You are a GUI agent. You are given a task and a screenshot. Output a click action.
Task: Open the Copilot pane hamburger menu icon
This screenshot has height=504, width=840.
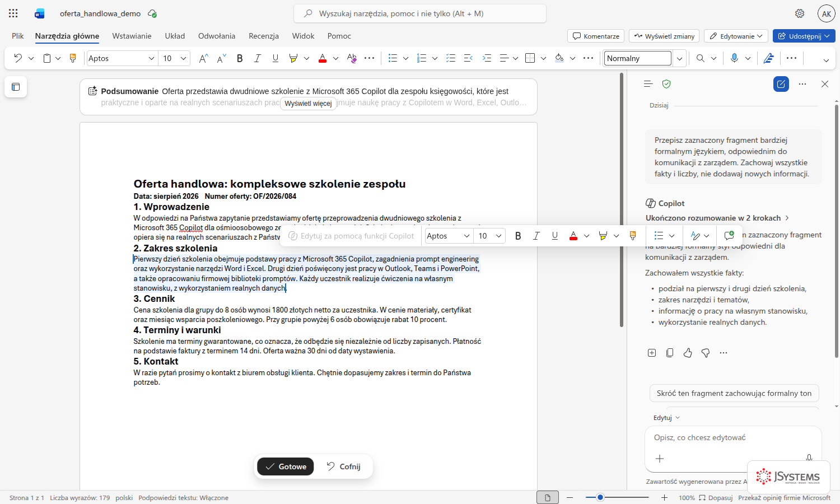click(648, 84)
